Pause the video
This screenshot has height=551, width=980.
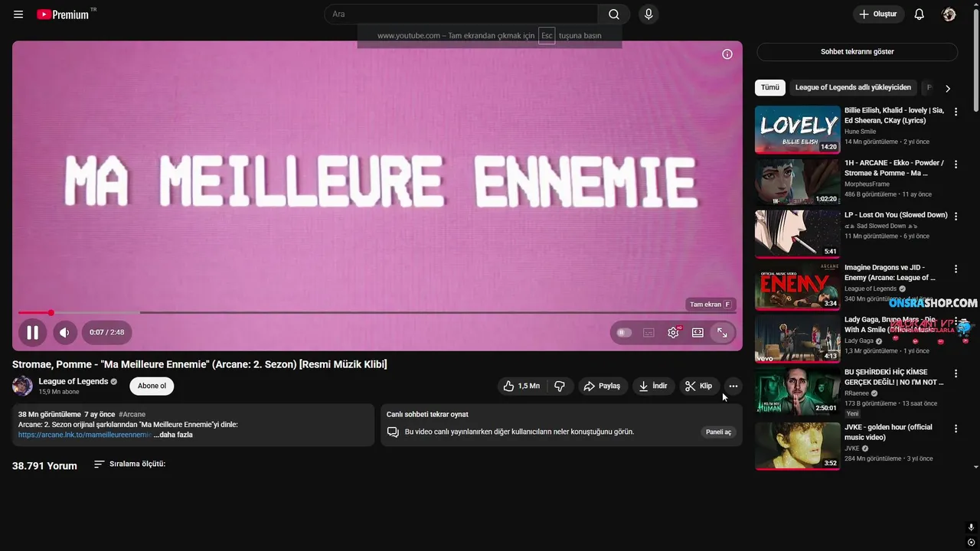click(x=33, y=332)
